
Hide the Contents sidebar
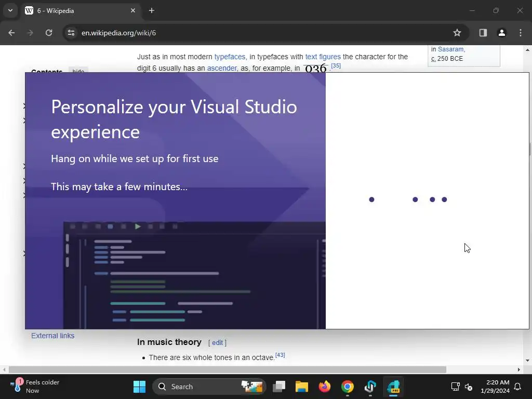[78, 71]
